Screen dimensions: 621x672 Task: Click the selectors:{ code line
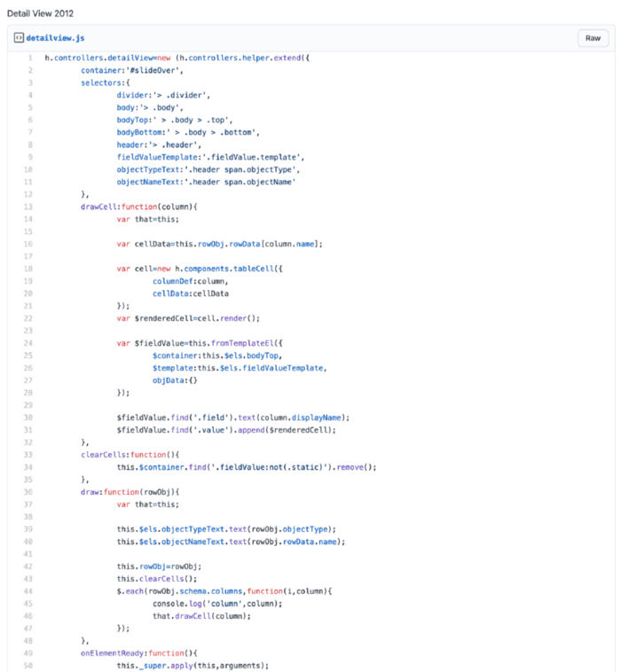pyautogui.click(x=106, y=82)
